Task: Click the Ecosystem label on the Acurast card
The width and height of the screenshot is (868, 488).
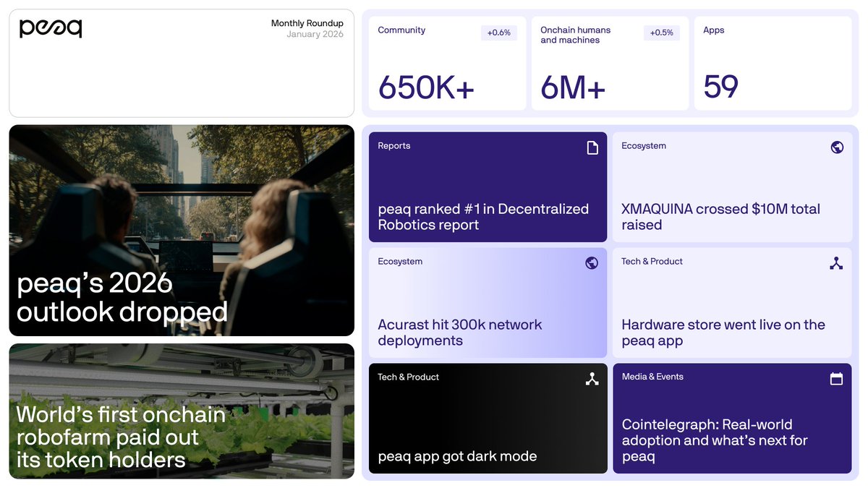Action: pos(400,261)
